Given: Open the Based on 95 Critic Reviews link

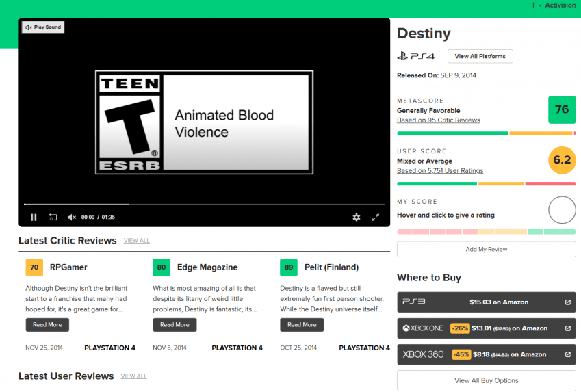Looking at the screenshot, I should pyautogui.click(x=439, y=120).
